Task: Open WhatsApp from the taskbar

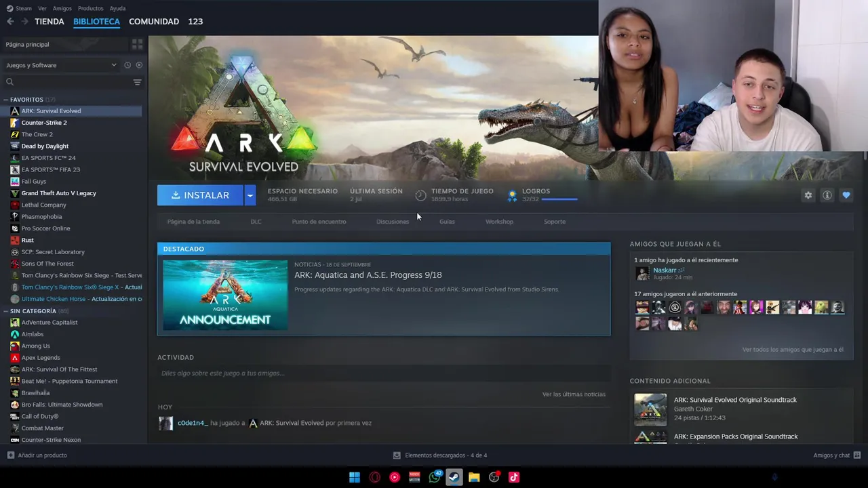Action: tap(435, 477)
